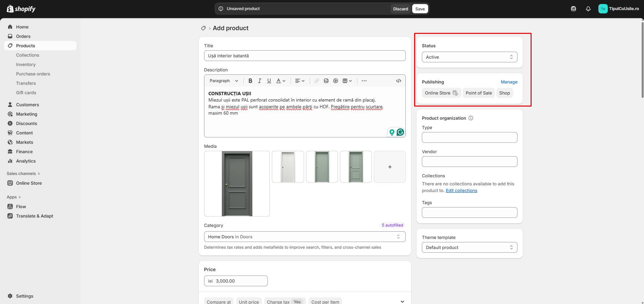This screenshot has width=644, height=304.
Task: Open the notifications bell
Action: pyautogui.click(x=588, y=9)
